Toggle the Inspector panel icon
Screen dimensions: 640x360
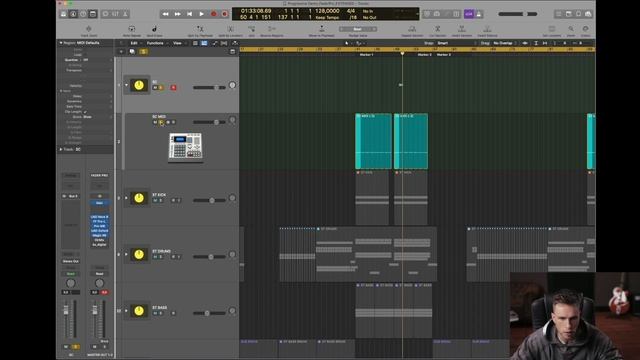(x=73, y=14)
